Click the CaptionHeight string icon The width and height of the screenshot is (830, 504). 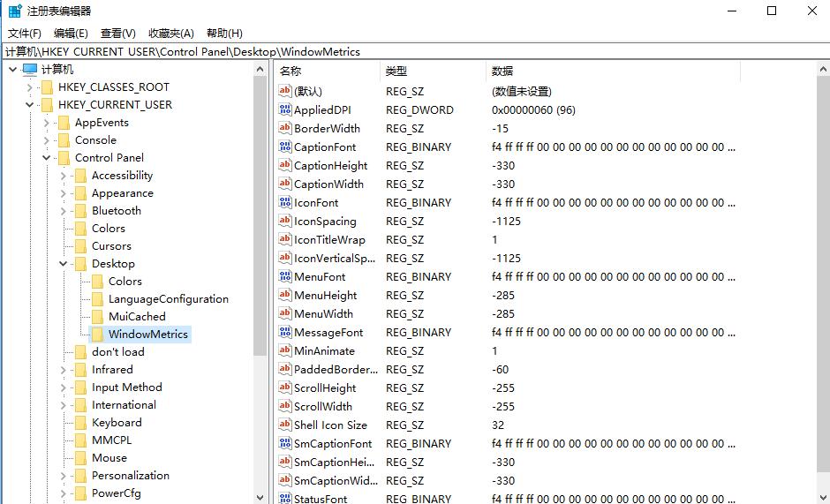[285, 165]
